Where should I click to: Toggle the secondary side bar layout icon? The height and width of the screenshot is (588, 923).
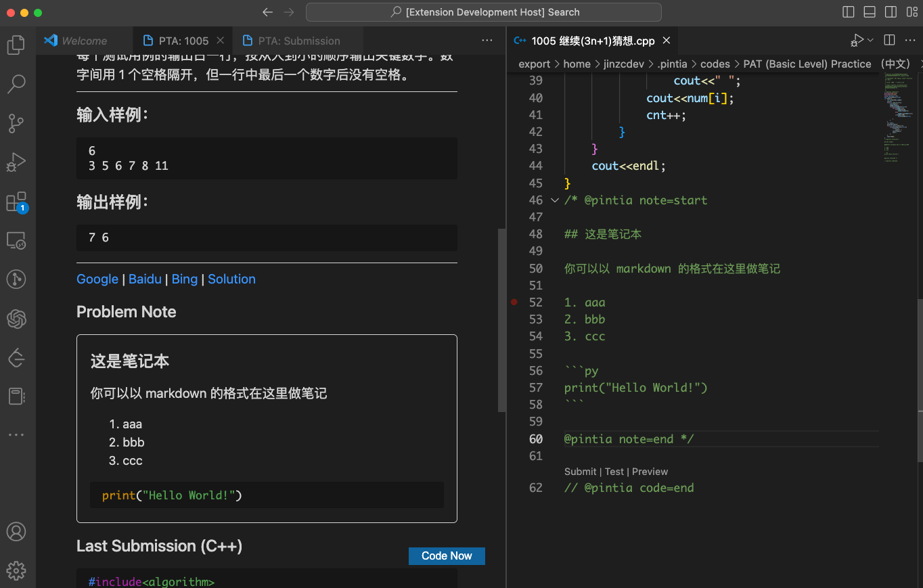point(891,12)
